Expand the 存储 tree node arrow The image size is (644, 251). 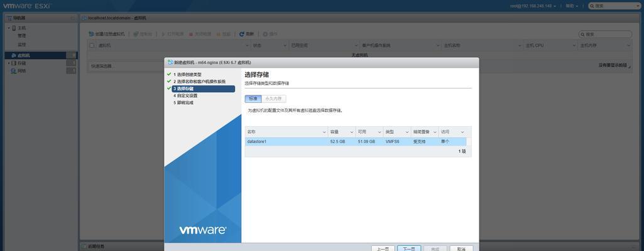9,63
